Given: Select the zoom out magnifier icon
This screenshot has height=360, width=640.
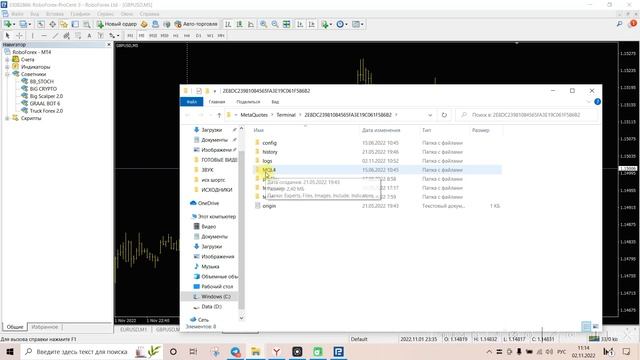Looking at the screenshot, I should pyautogui.click(x=275, y=24).
